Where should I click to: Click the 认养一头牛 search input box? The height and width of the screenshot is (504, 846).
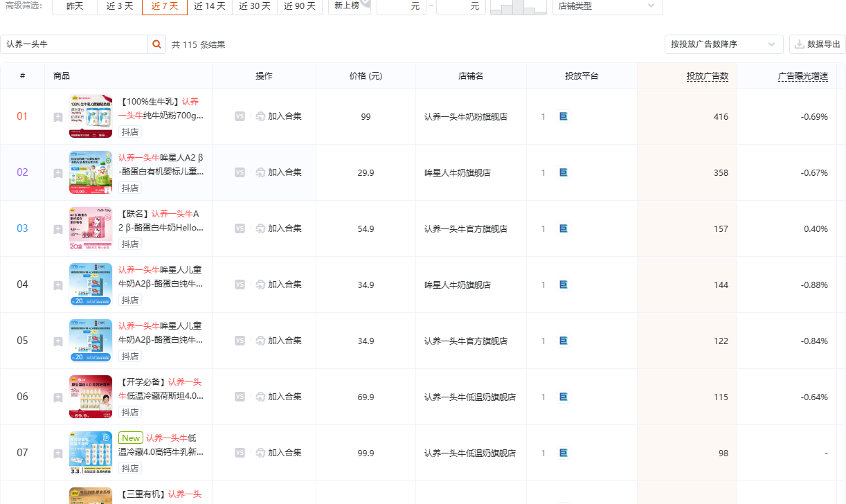[x=74, y=44]
